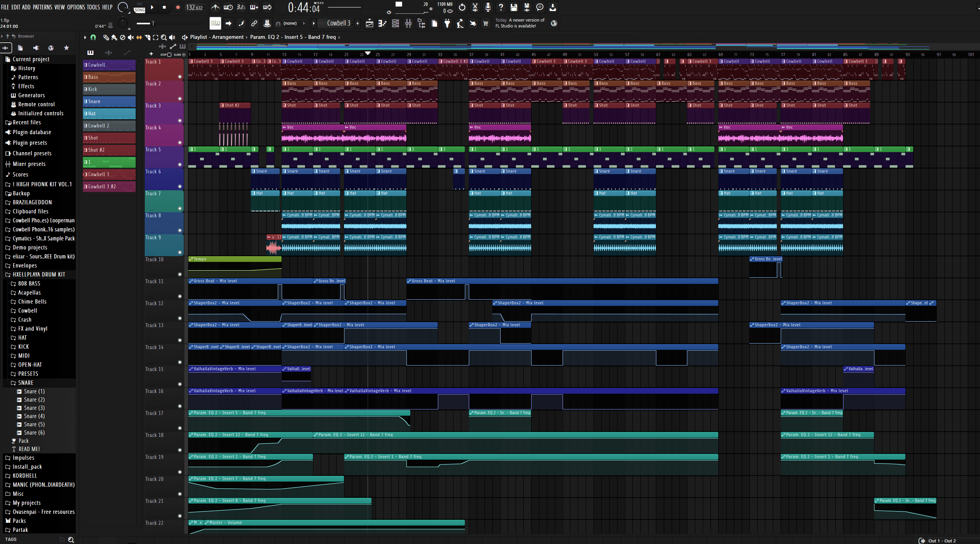This screenshot has height=544, width=980.
Task: Click the globe icon beside news panel
Action: (554, 23)
